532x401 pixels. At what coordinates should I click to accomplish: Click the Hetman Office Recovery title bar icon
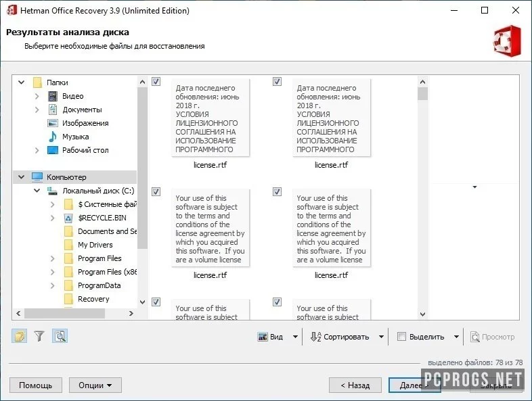12,10
